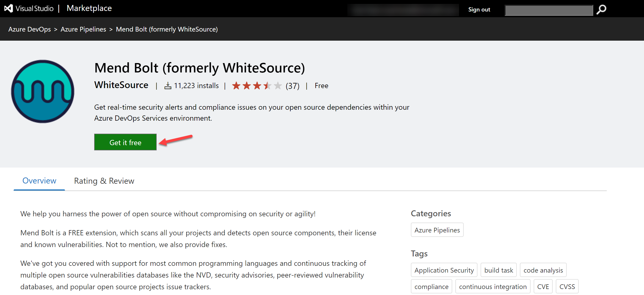Image resolution: width=644 pixels, height=295 pixels.
Task: Click the installs download icon
Action: coord(168,85)
